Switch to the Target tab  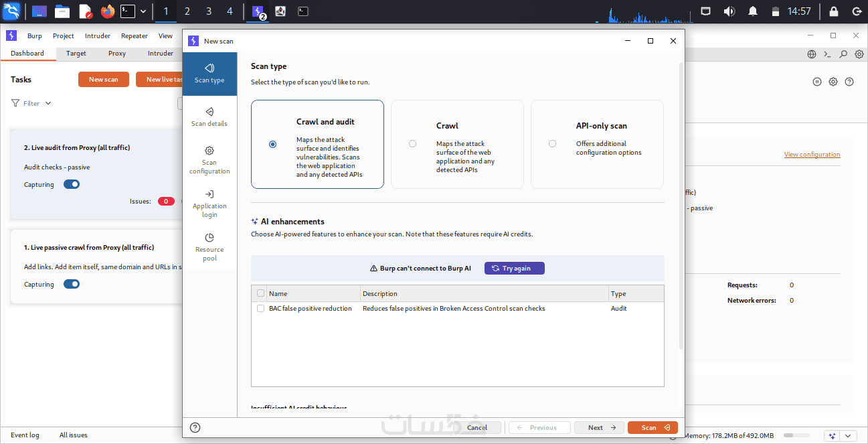point(76,54)
